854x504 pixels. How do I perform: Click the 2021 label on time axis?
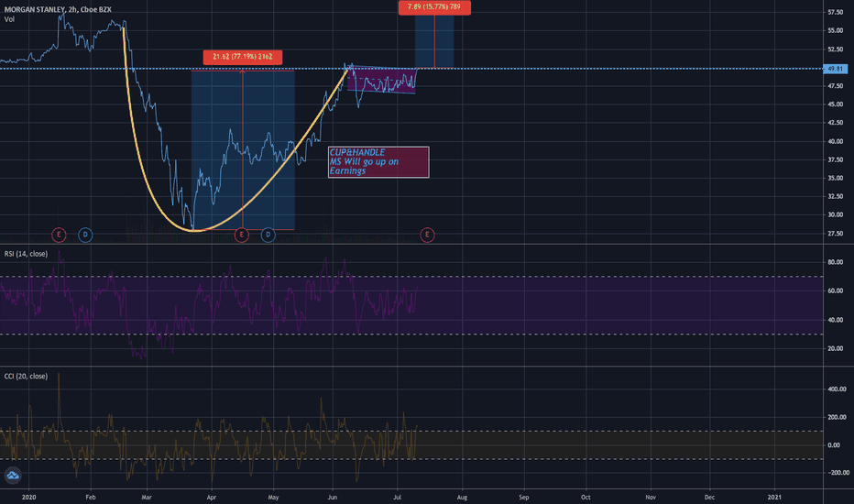pyautogui.click(x=774, y=497)
